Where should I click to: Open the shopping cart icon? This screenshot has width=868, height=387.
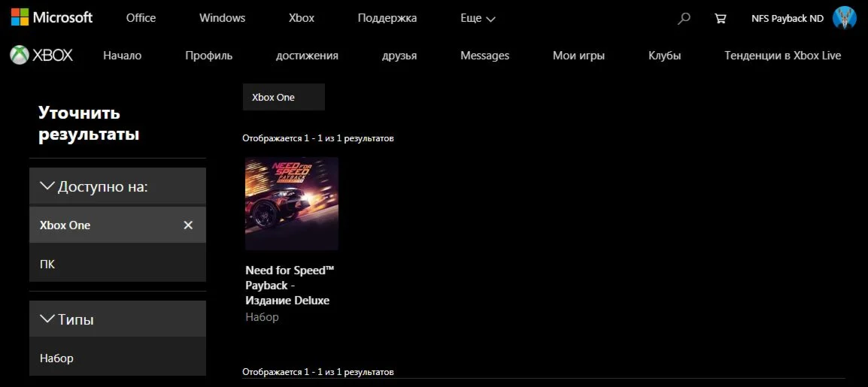(720, 18)
